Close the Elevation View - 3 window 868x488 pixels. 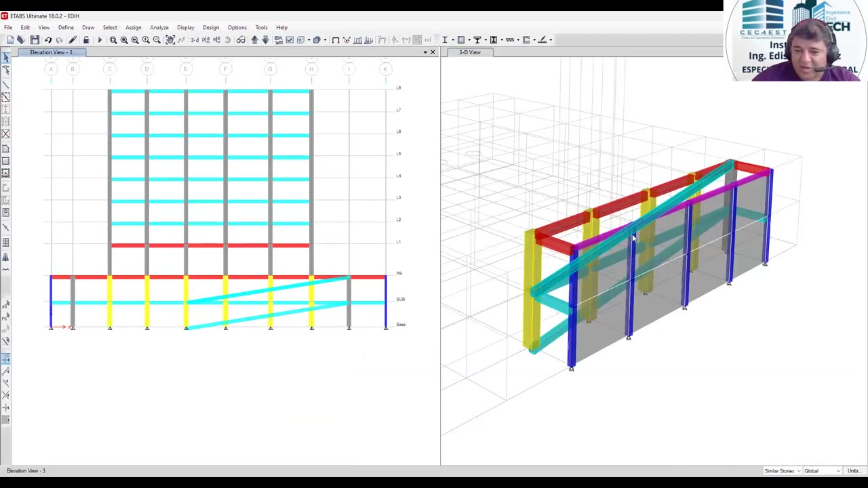(433, 52)
